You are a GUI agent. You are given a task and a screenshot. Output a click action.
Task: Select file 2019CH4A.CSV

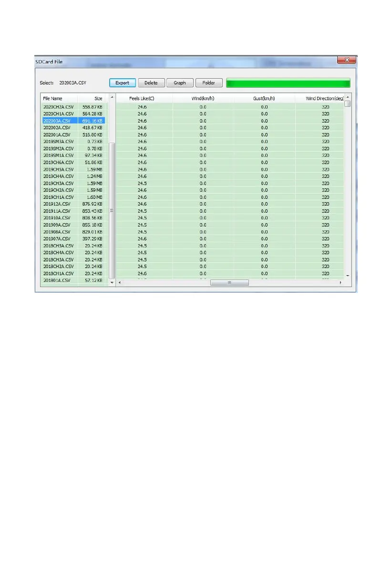coord(58,176)
